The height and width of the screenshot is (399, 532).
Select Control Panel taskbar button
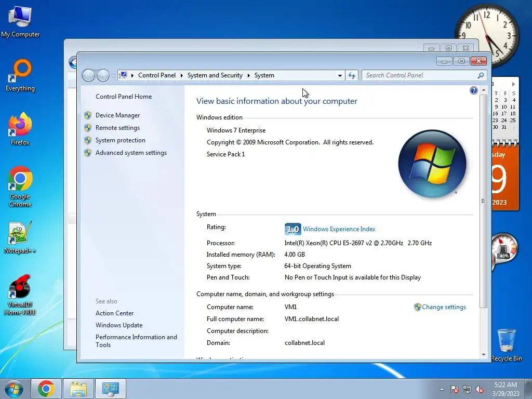(x=111, y=389)
